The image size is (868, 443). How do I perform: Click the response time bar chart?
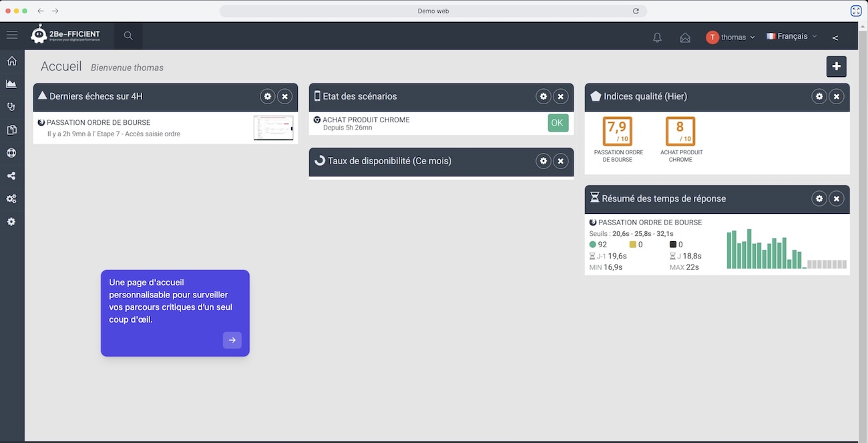[786, 249]
